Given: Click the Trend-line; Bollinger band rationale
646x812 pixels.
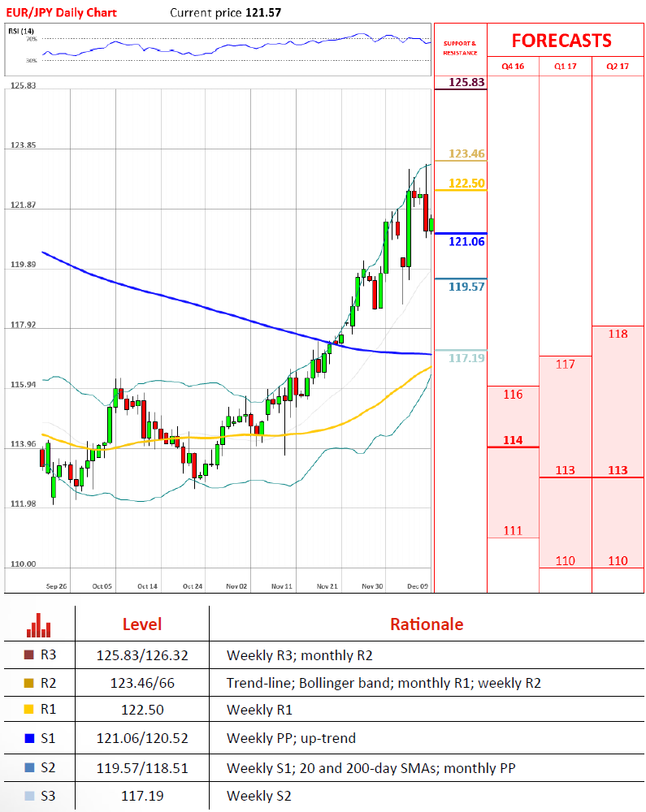Looking at the screenshot, I should pyautogui.click(x=384, y=684).
